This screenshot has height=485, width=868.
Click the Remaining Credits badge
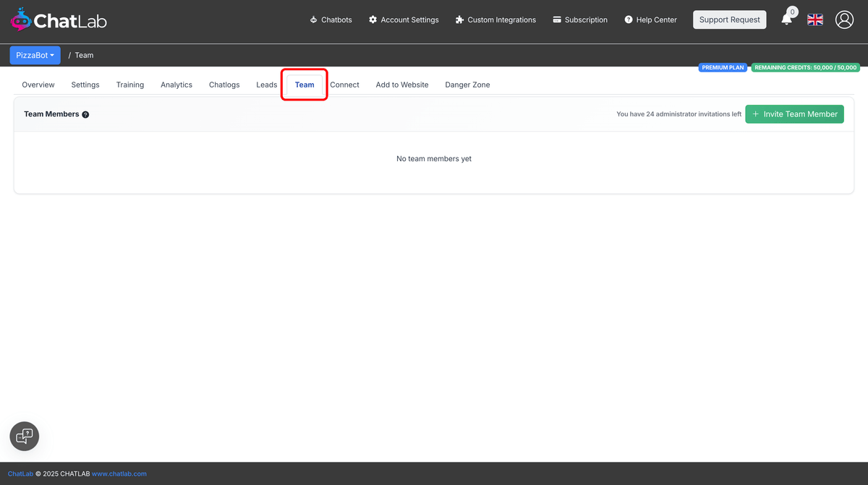tap(806, 66)
